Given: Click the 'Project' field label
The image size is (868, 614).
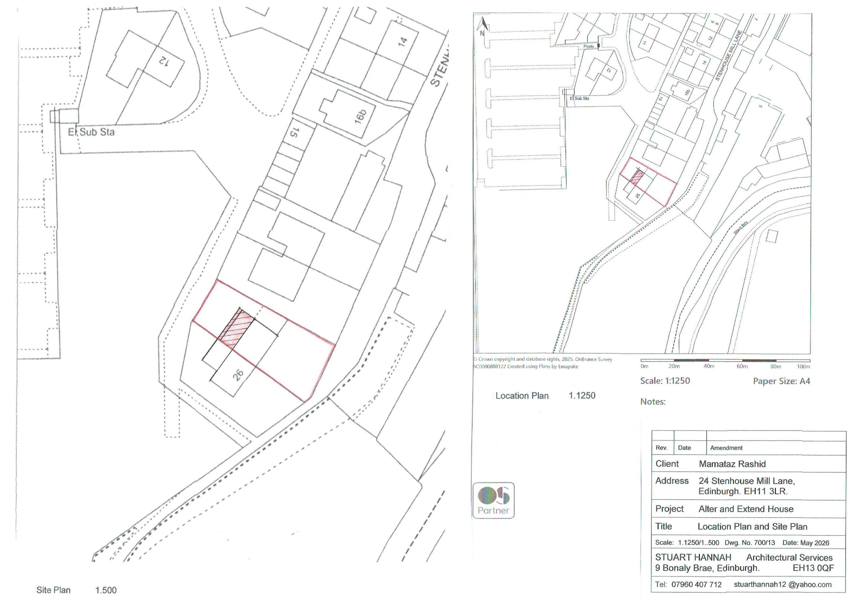Looking at the screenshot, I should tap(669, 509).
